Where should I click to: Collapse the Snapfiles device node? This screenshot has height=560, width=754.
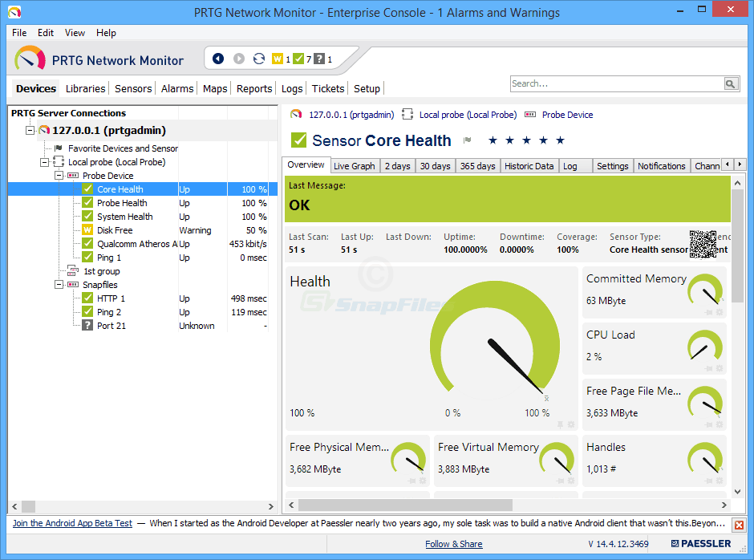point(59,285)
